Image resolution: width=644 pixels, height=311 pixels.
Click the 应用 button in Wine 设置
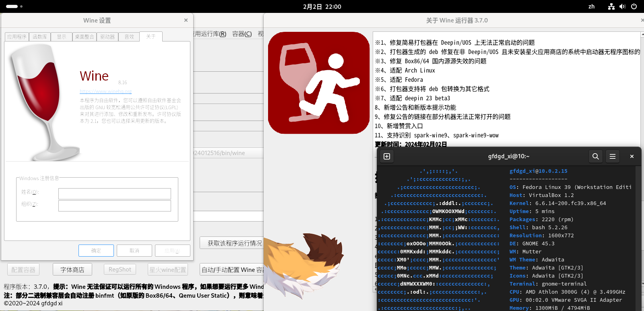(x=173, y=251)
